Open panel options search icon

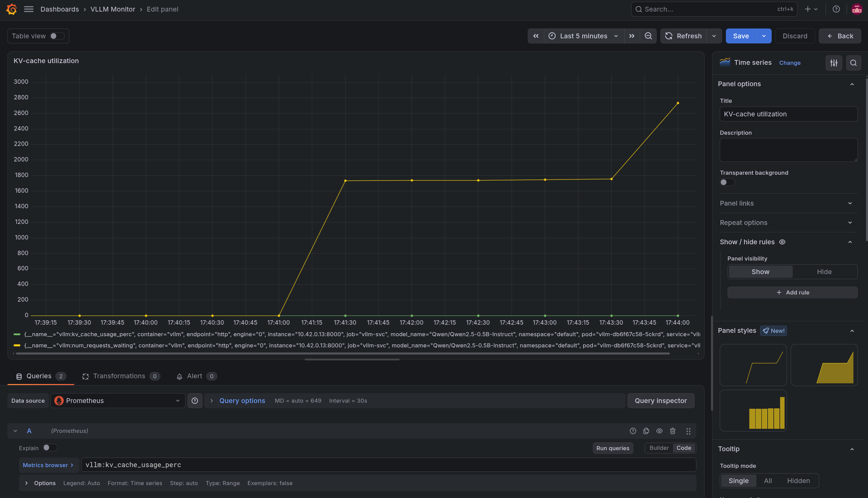click(853, 63)
